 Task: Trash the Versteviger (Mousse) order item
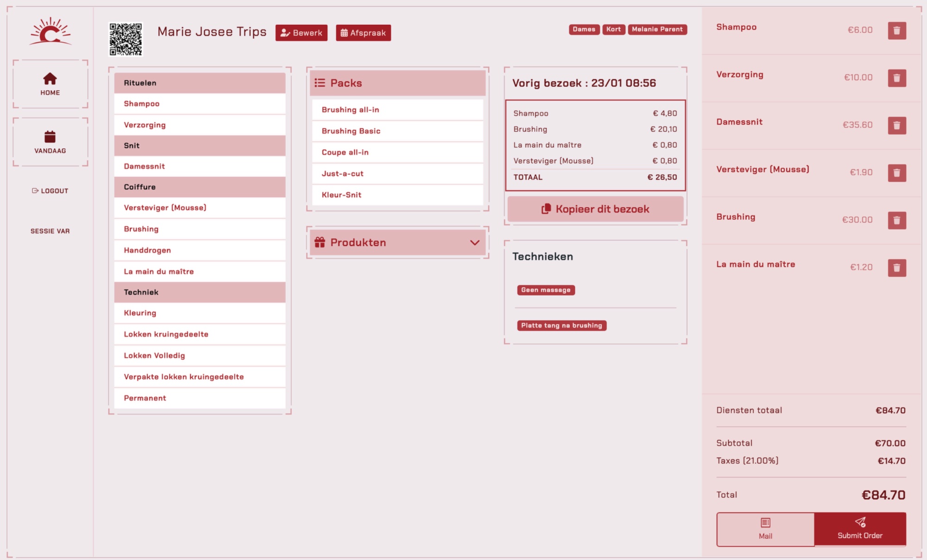coord(896,173)
